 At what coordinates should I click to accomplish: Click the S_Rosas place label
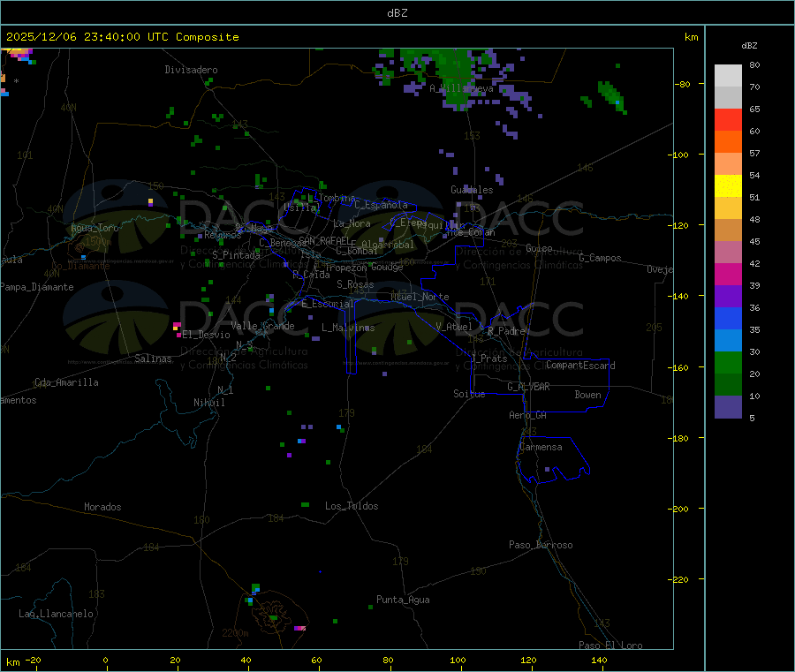click(x=355, y=284)
